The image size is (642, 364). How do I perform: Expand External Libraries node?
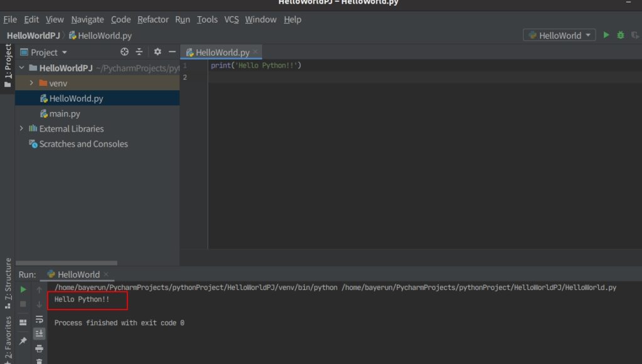(21, 128)
